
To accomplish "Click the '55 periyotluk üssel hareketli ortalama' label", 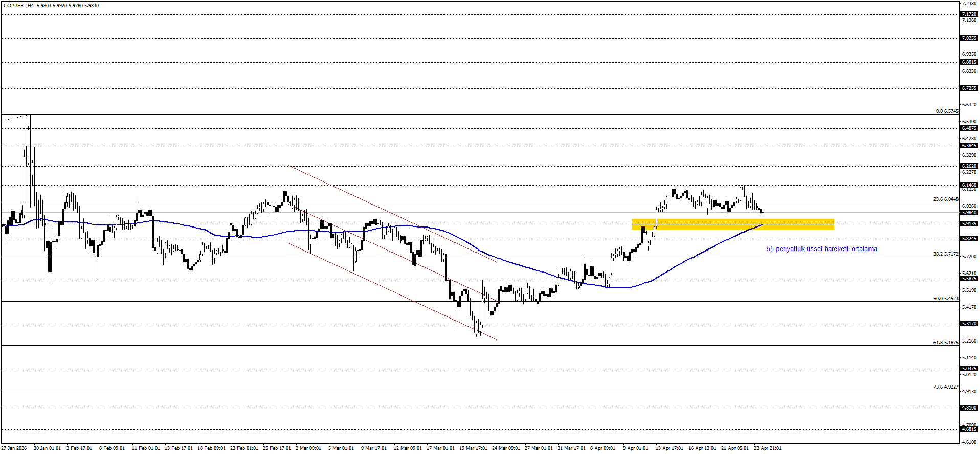I will (821, 249).
